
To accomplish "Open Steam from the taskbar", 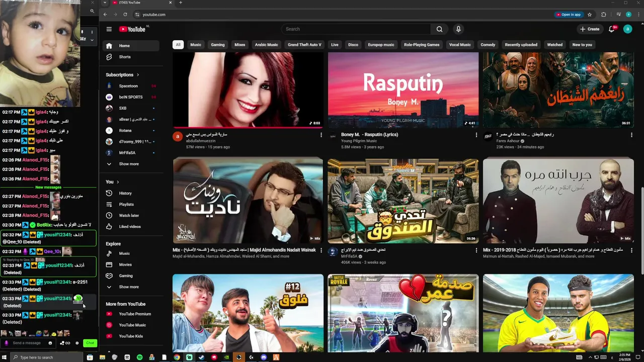I will coord(202,357).
